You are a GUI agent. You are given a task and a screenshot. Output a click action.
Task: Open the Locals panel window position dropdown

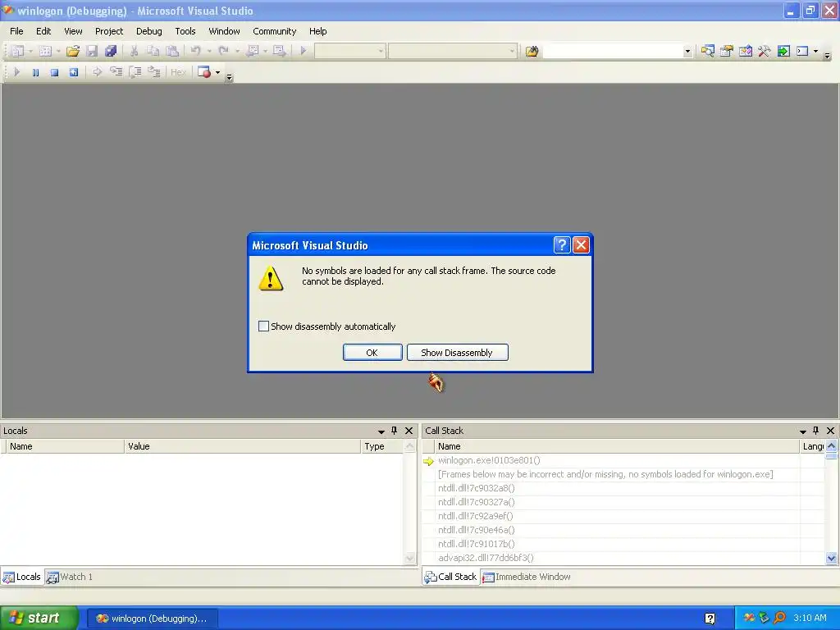coord(381,431)
